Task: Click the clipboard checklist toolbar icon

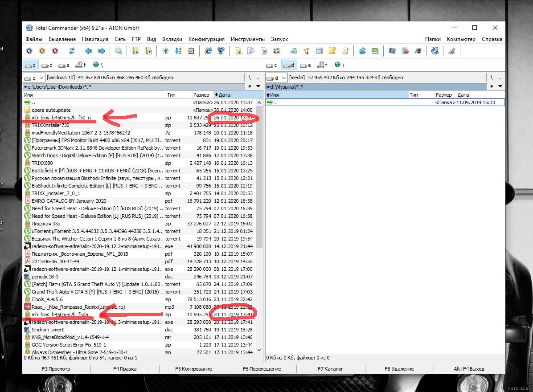Action: click(191, 51)
